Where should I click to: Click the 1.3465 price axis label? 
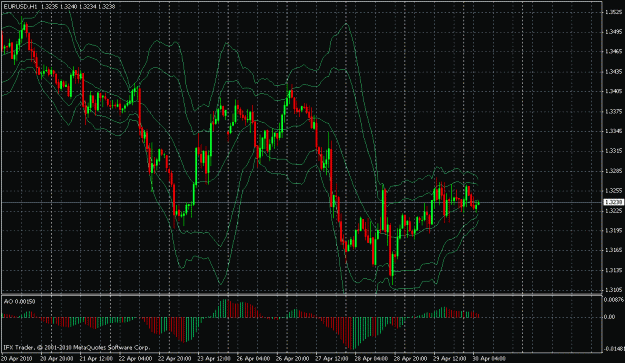[x=613, y=52]
